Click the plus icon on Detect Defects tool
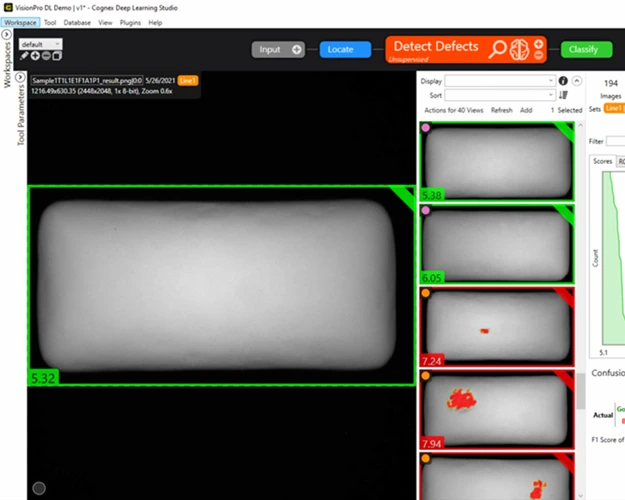This screenshot has height=500, width=625. [539, 44]
